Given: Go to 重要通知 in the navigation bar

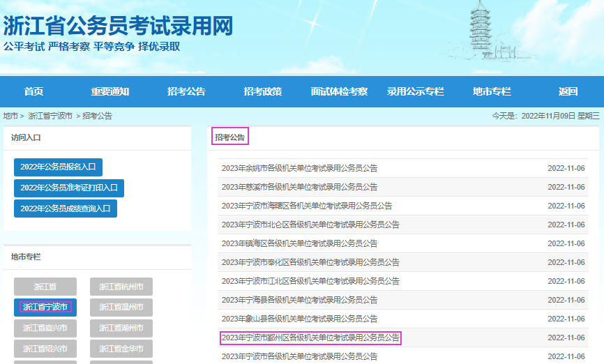Looking at the screenshot, I should point(110,92).
